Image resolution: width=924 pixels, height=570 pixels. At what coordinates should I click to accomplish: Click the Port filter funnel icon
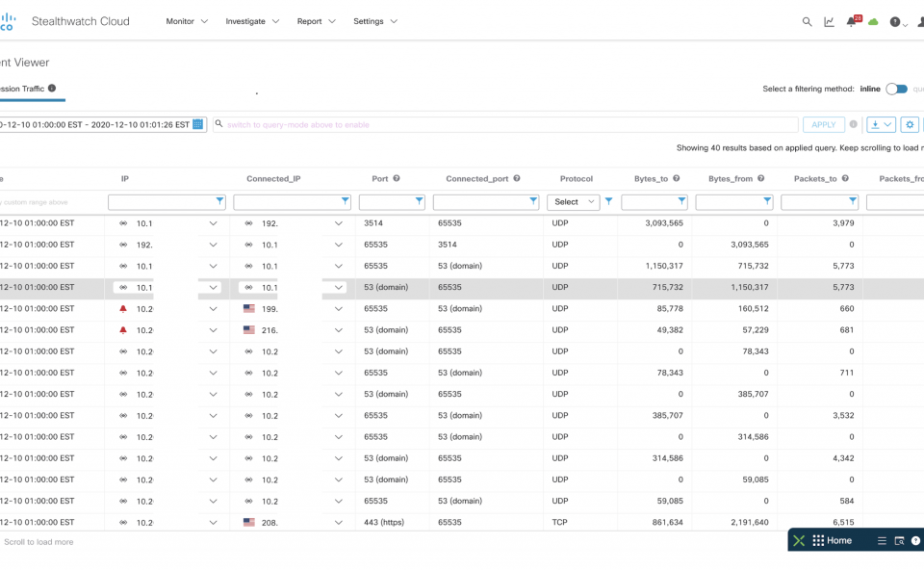pyautogui.click(x=419, y=201)
